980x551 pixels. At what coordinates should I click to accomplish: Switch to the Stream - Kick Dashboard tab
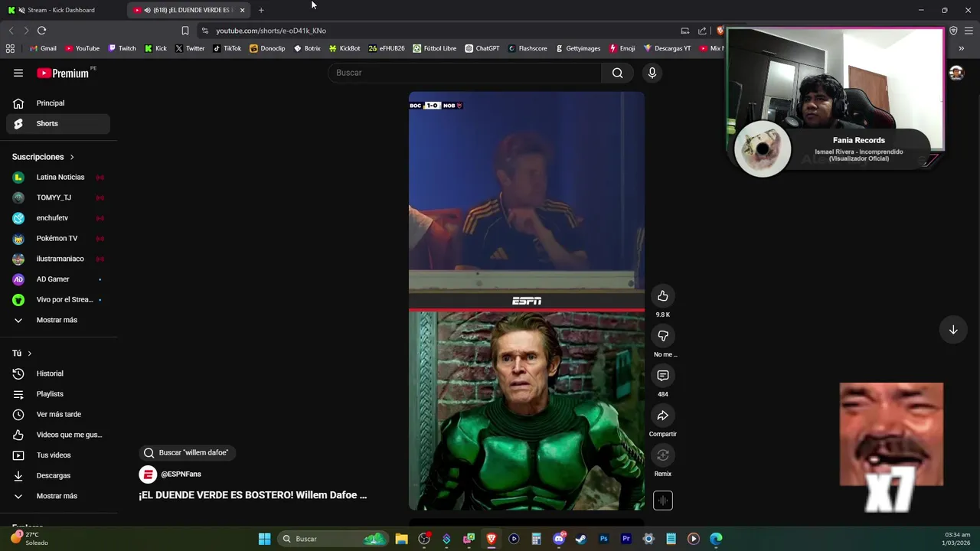click(61, 10)
